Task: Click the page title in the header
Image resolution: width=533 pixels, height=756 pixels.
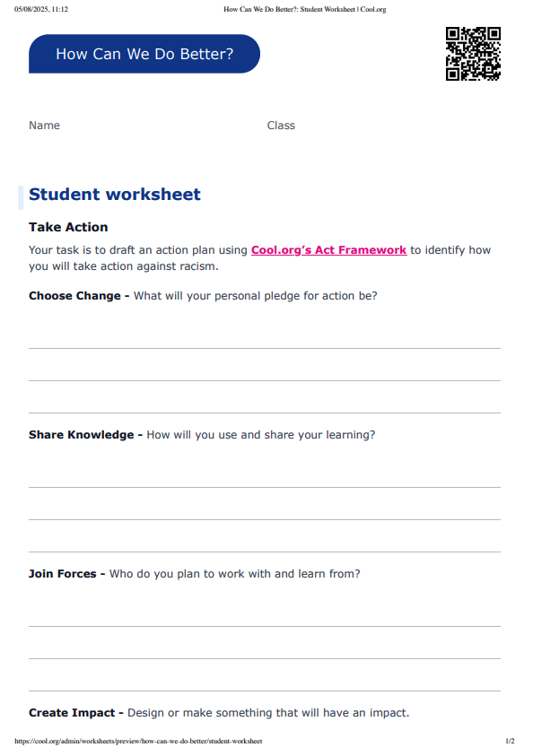Action: (x=305, y=9)
